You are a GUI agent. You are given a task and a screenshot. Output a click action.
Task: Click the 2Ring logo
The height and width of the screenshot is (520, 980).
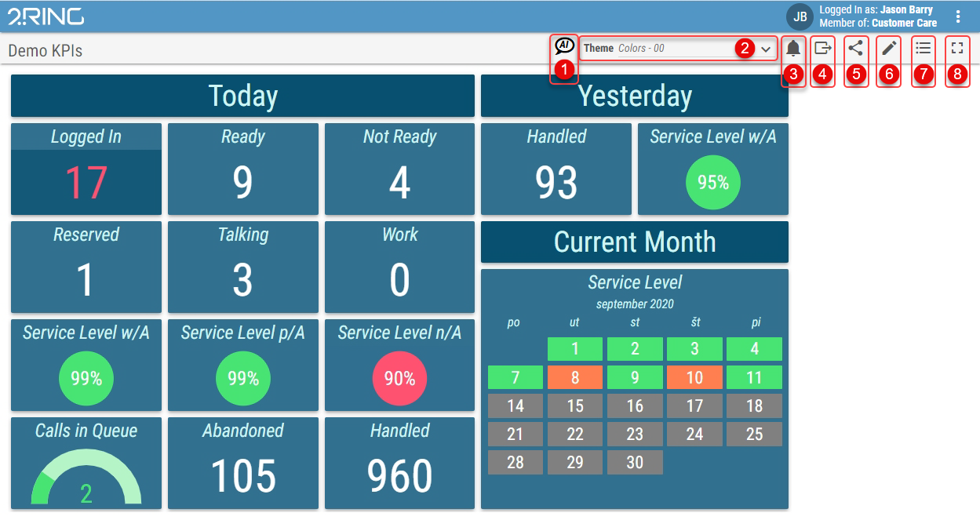click(x=46, y=16)
